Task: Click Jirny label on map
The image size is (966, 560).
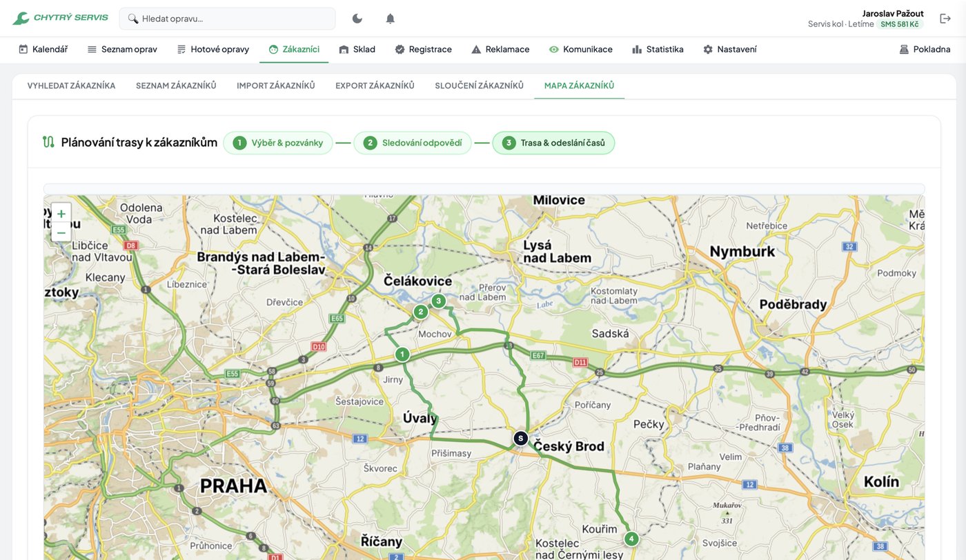Action: [393, 379]
